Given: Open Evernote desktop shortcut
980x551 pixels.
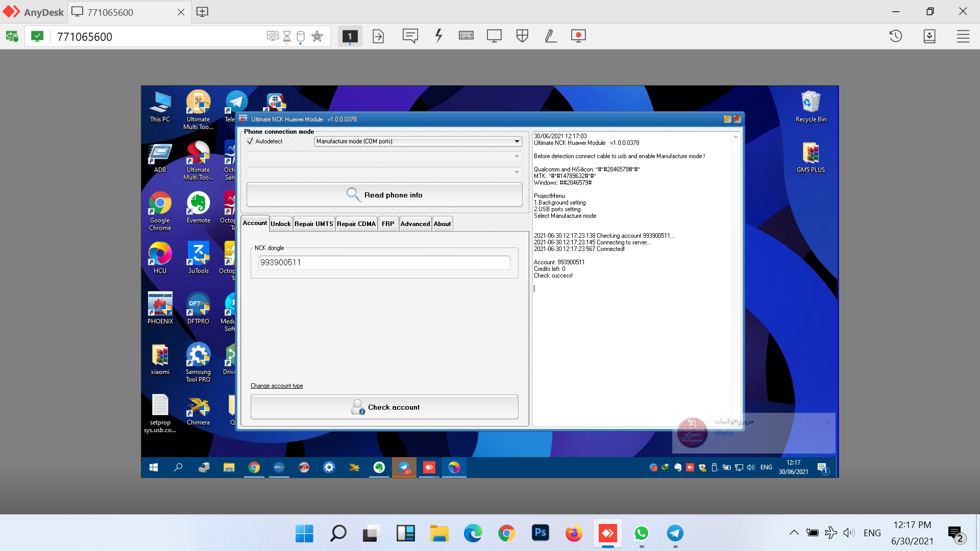Looking at the screenshot, I should pos(198,208).
